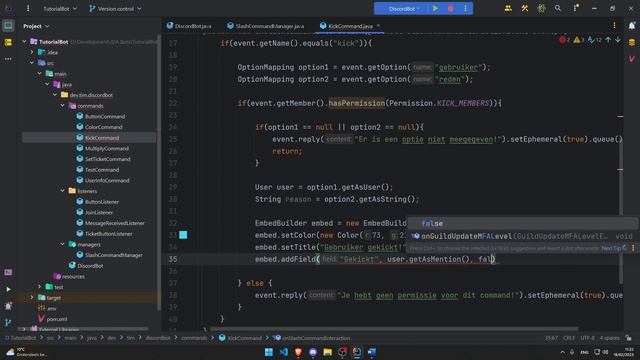The image size is (640, 360).
Task: Open the TutorialBot project dropdown
Action: (x=60, y=9)
